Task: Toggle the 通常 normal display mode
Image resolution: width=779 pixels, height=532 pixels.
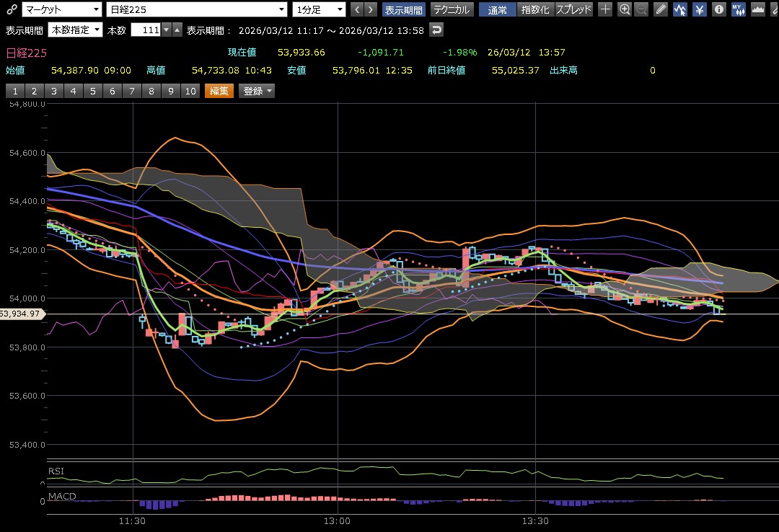Action: 497,9
